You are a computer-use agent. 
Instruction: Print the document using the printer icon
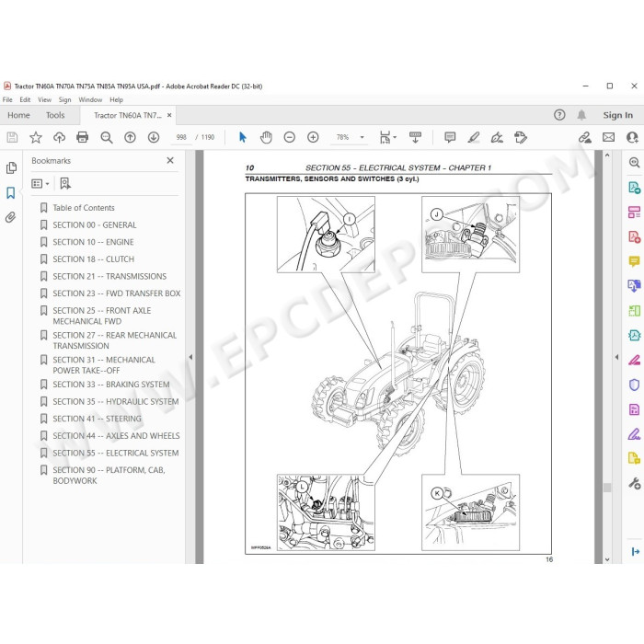pyautogui.click(x=83, y=137)
